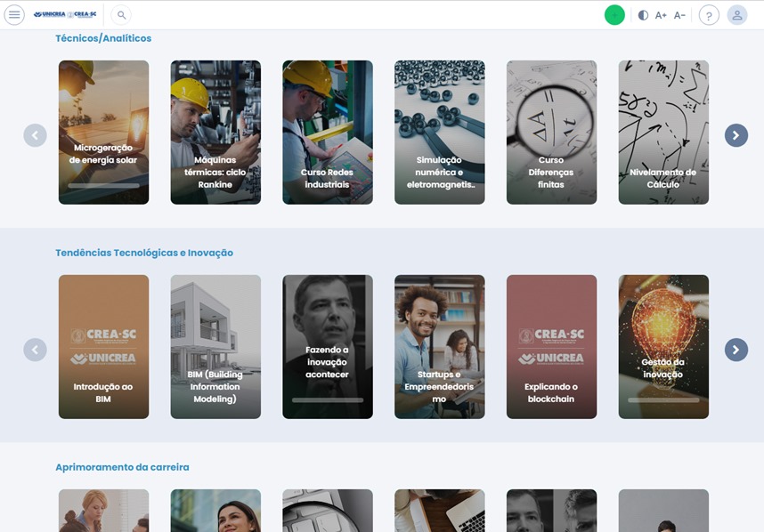
Task: Show next Tendências Tecnológicas e Inovação courses
Action: 736,350
